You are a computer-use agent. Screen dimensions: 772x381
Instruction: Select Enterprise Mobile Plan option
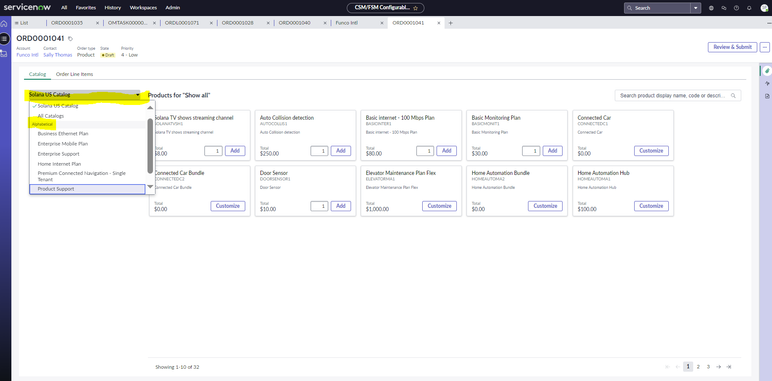63,144
